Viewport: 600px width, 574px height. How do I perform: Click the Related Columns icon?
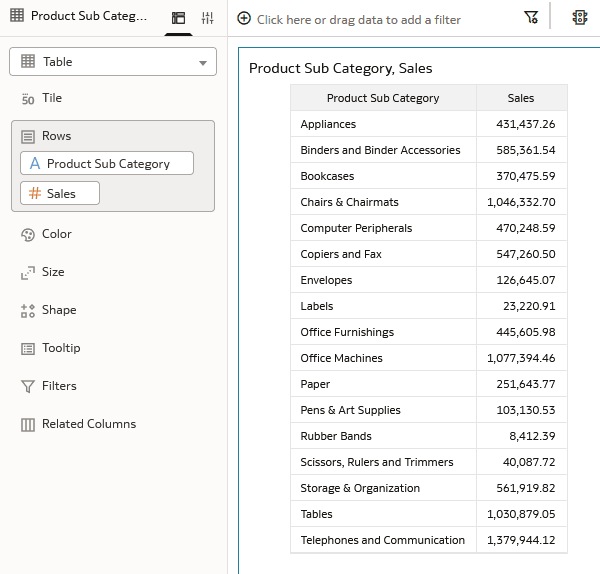(28, 424)
